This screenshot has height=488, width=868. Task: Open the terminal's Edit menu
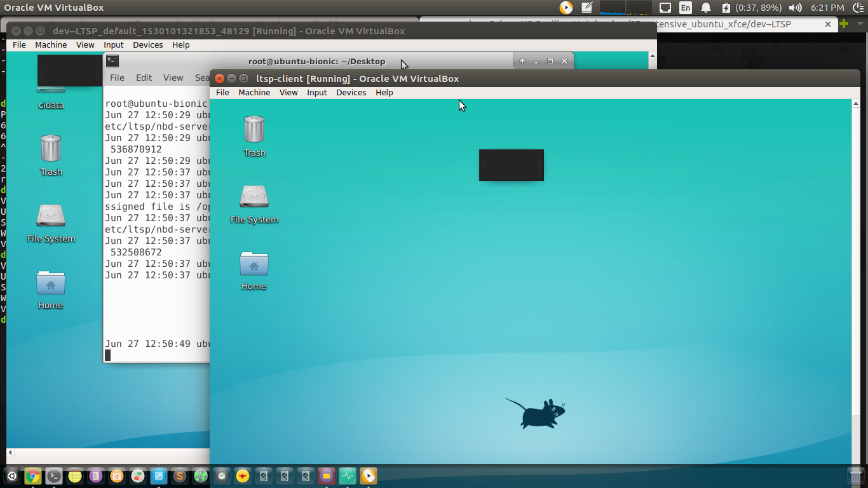pyautogui.click(x=144, y=78)
